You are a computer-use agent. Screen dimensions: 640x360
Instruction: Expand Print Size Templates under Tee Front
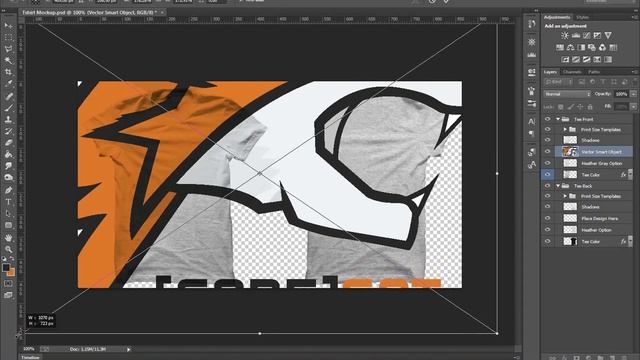[565, 129]
